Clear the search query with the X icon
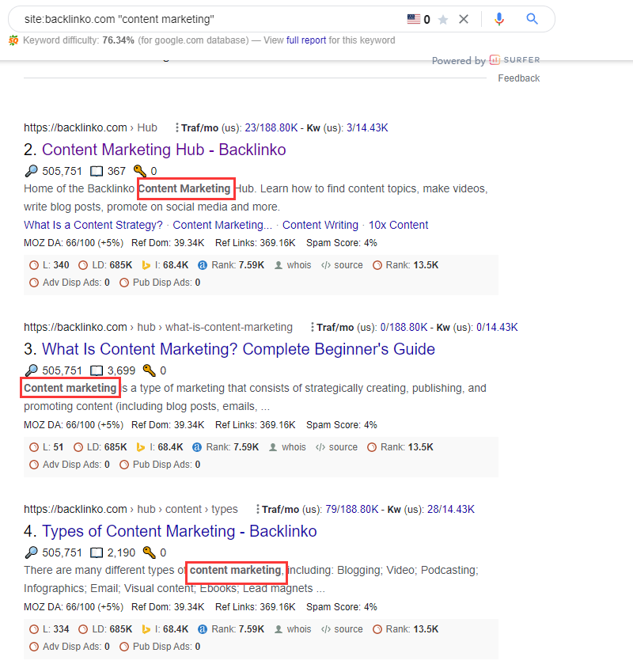This screenshot has height=672, width=633. tap(464, 19)
